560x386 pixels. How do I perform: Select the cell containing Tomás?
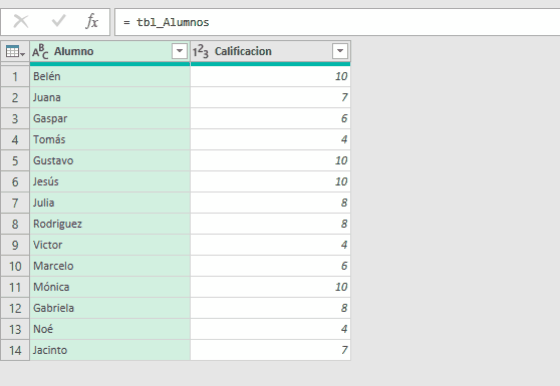110,139
